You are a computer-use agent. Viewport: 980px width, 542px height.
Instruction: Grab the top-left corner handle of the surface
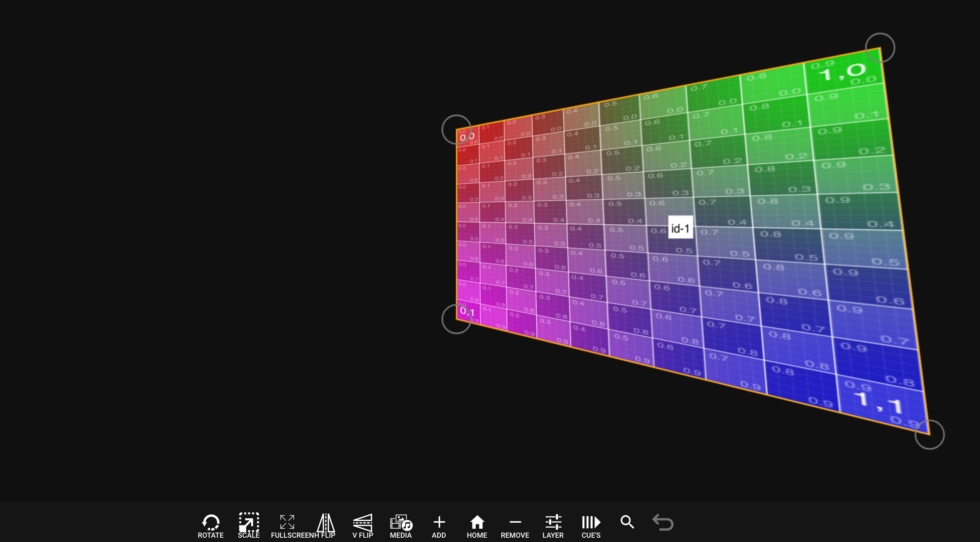pyautogui.click(x=457, y=130)
